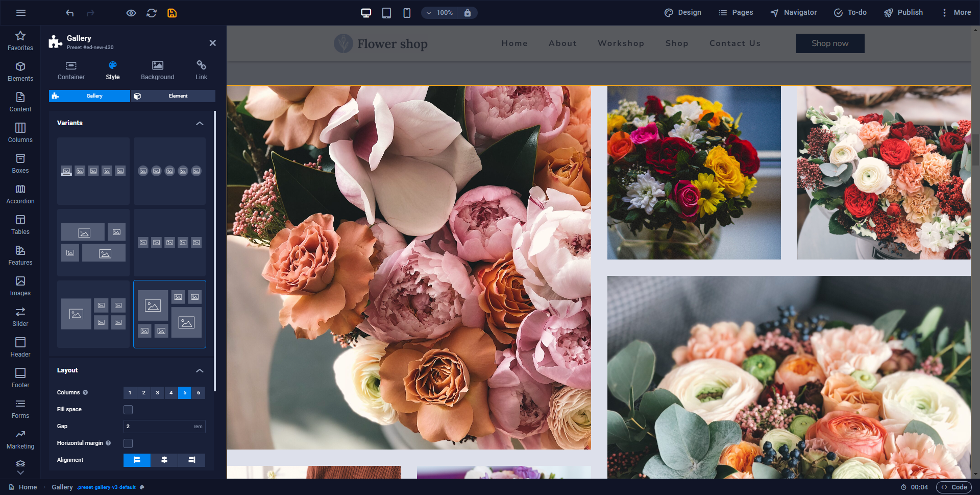Switch to the Link tab
980x495 pixels.
tap(202, 70)
